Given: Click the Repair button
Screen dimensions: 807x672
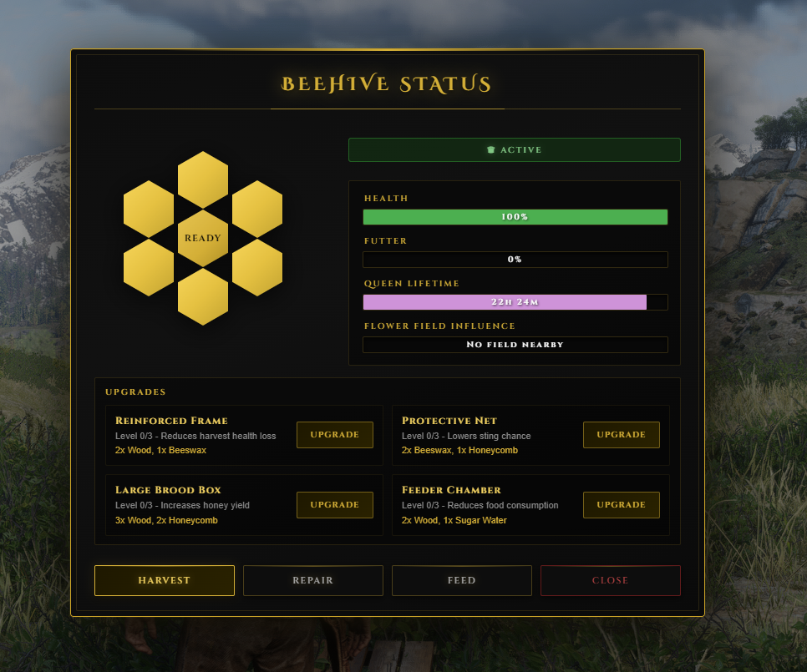Looking at the screenshot, I should tap(313, 580).
